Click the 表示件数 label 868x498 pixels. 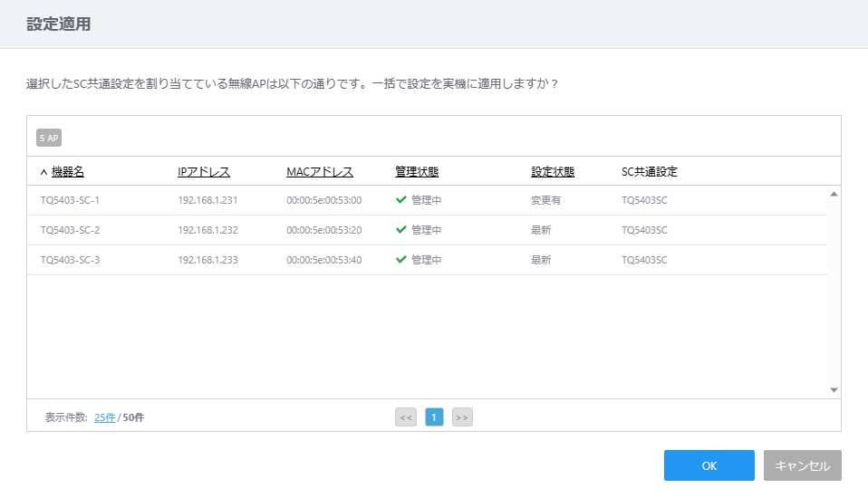point(66,417)
